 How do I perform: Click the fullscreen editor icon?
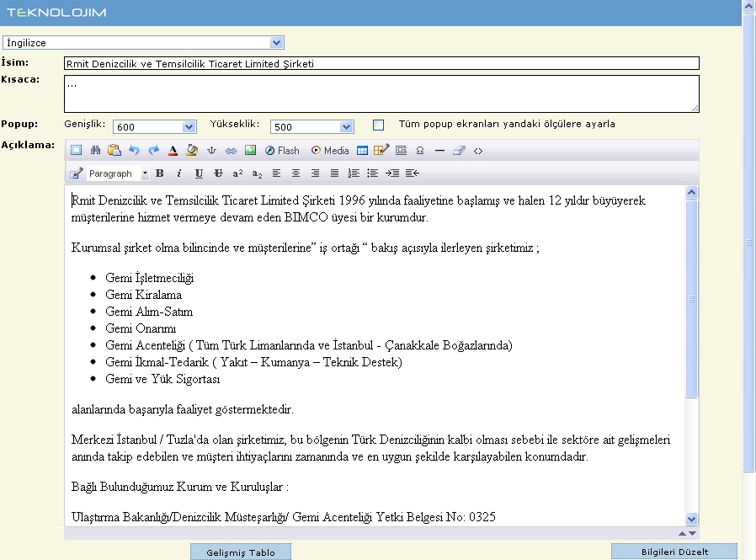[76, 151]
